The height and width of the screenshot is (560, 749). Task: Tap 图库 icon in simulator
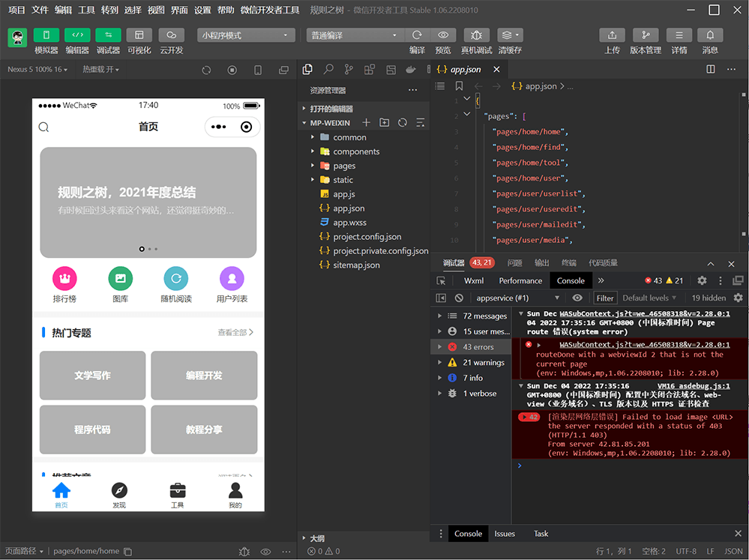pos(121,278)
